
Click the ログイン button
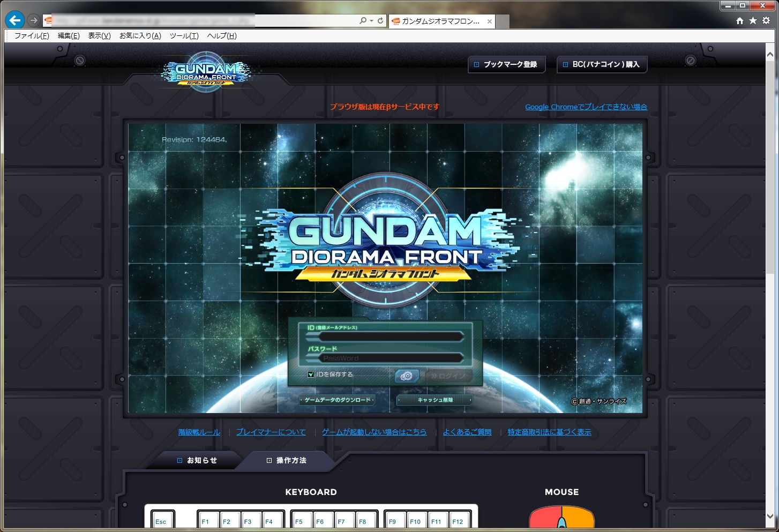tap(449, 376)
